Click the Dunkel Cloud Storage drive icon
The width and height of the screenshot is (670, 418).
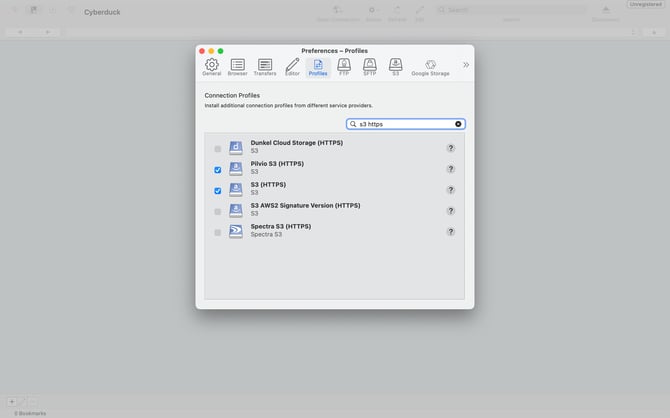pos(236,147)
